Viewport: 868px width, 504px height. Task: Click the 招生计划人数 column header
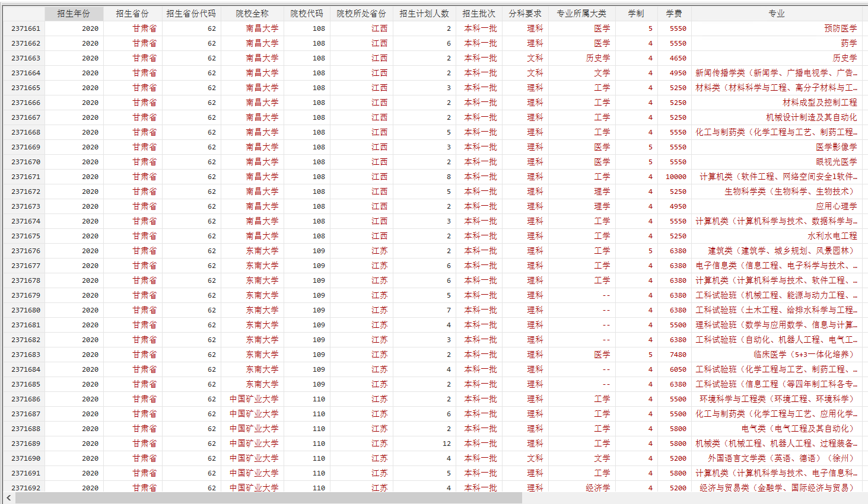point(424,14)
